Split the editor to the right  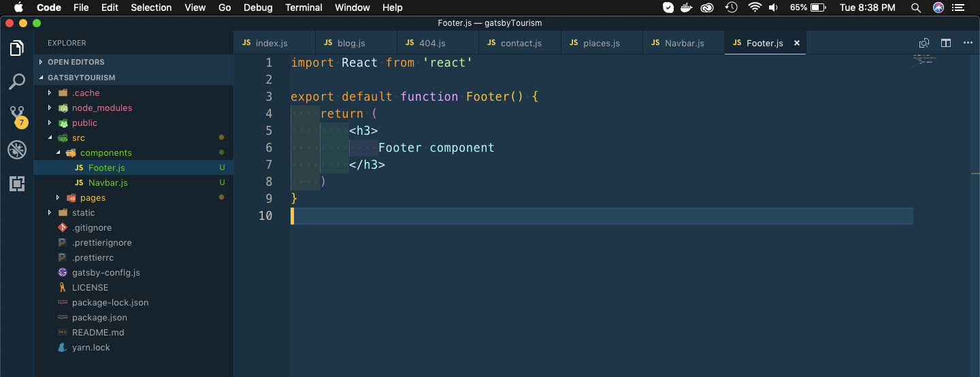pos(946,43)
